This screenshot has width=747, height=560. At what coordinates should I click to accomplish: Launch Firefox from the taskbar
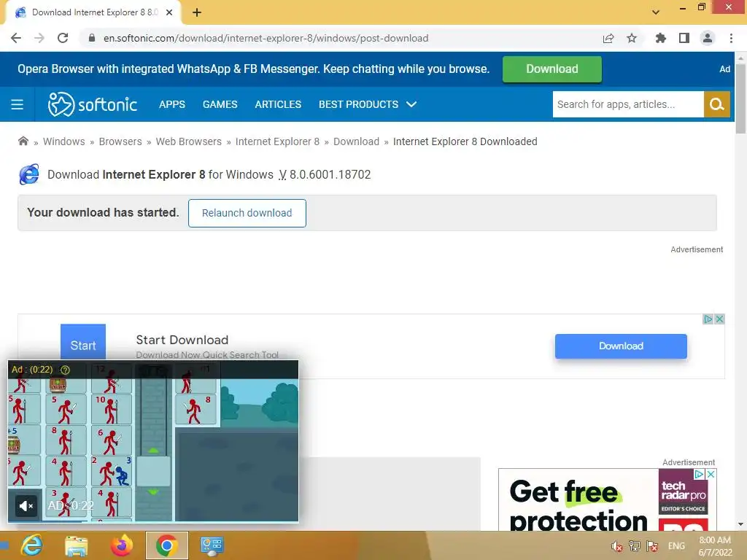[x=122, y=545]
